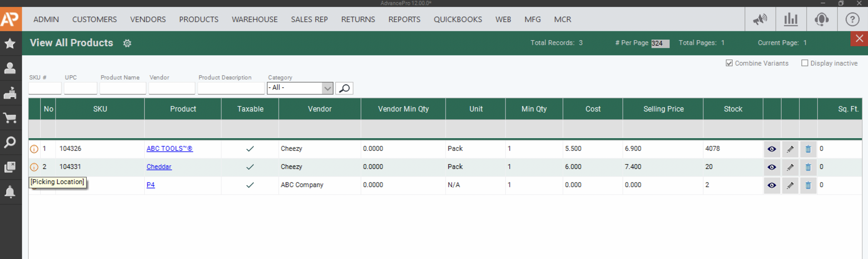This screenshot has height=259, width=868.
Task: Open the QUICKBOOKS menu
Action: 458,20
